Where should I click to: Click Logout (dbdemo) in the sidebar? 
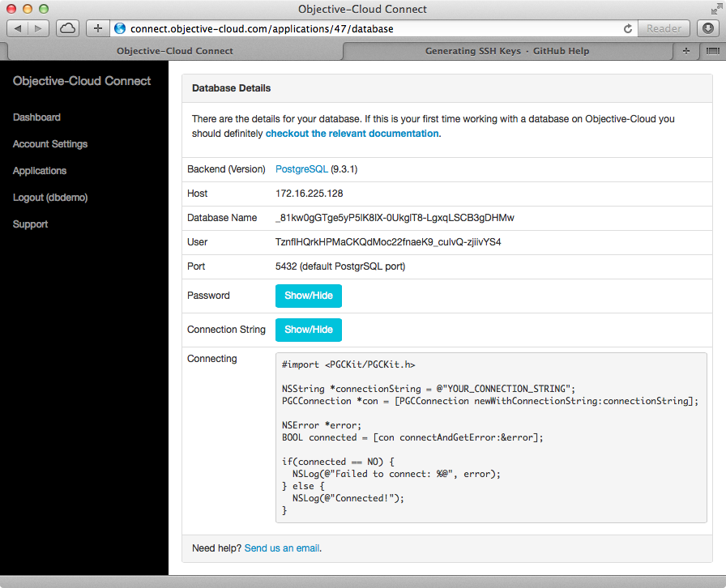coord(50,198)
